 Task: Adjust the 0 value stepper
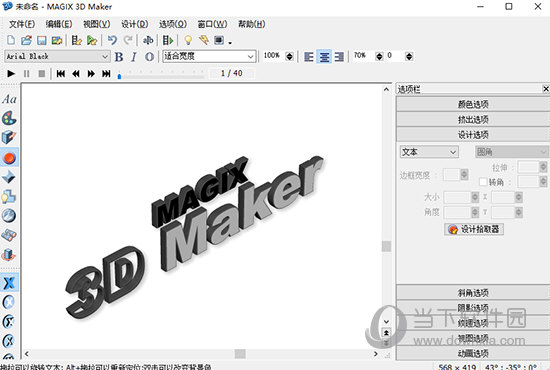409,56
